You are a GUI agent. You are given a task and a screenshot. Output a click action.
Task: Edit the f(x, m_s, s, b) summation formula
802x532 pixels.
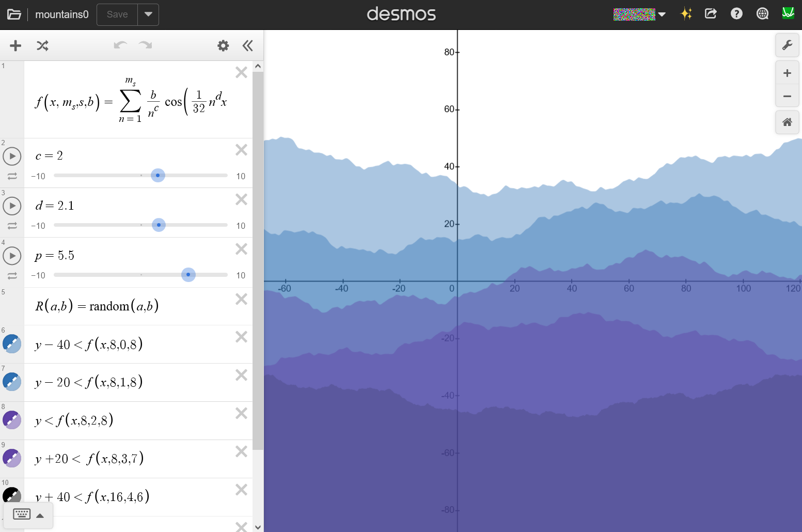(x=131, y=100)
